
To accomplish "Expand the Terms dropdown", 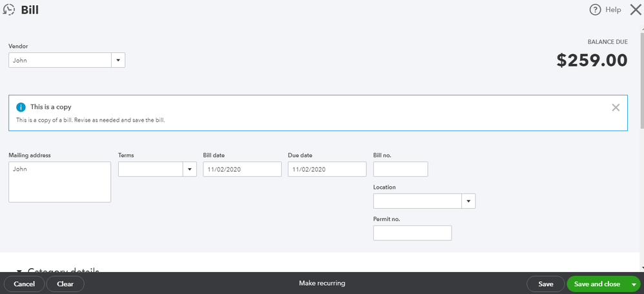I will [x=190, y=170].
